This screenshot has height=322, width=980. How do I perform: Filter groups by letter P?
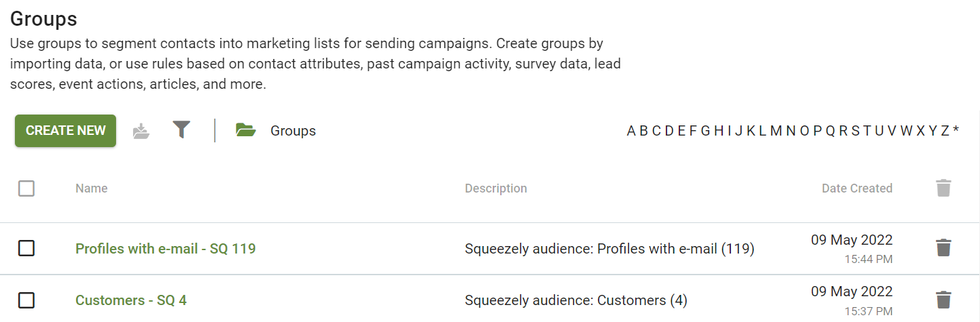(x=817, y=131)
